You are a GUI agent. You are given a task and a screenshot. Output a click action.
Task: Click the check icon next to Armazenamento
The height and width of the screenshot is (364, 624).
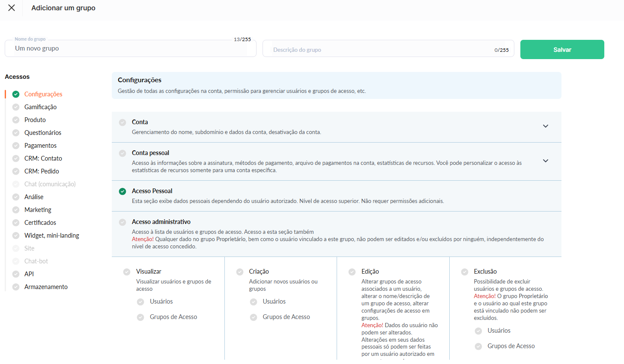[16, 287]
